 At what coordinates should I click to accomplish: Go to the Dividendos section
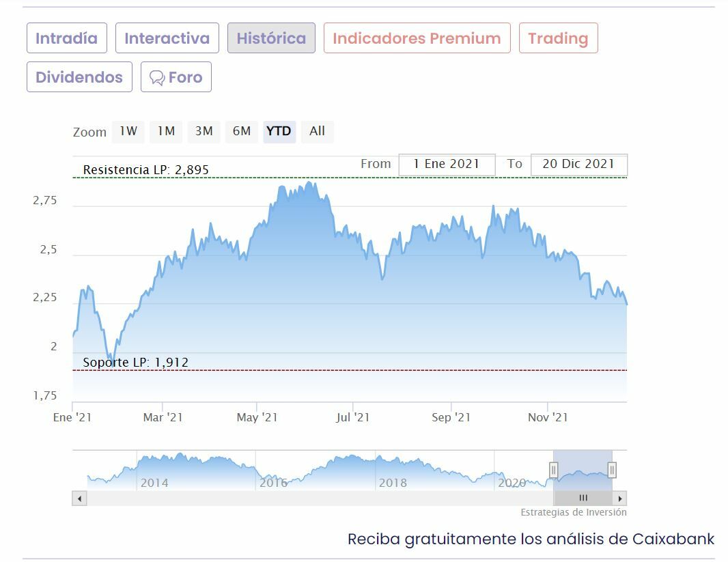pyautogui.click(x=79, y=77)
